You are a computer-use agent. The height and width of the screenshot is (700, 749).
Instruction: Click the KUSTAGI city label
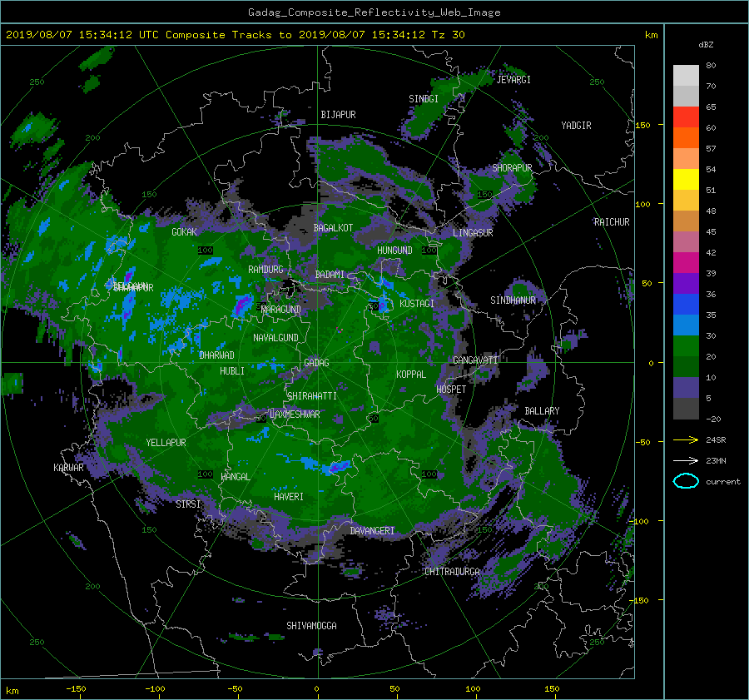417,304
